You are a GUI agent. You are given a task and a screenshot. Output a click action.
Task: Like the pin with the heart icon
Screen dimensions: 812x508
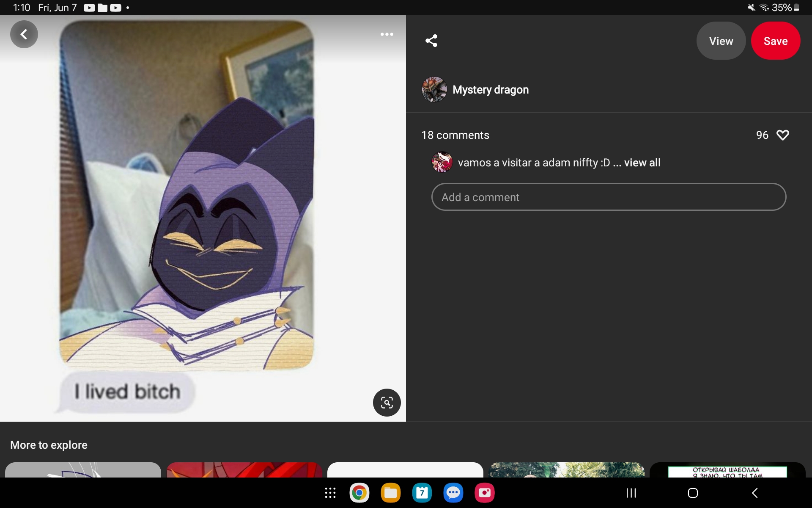coord(782,135)
